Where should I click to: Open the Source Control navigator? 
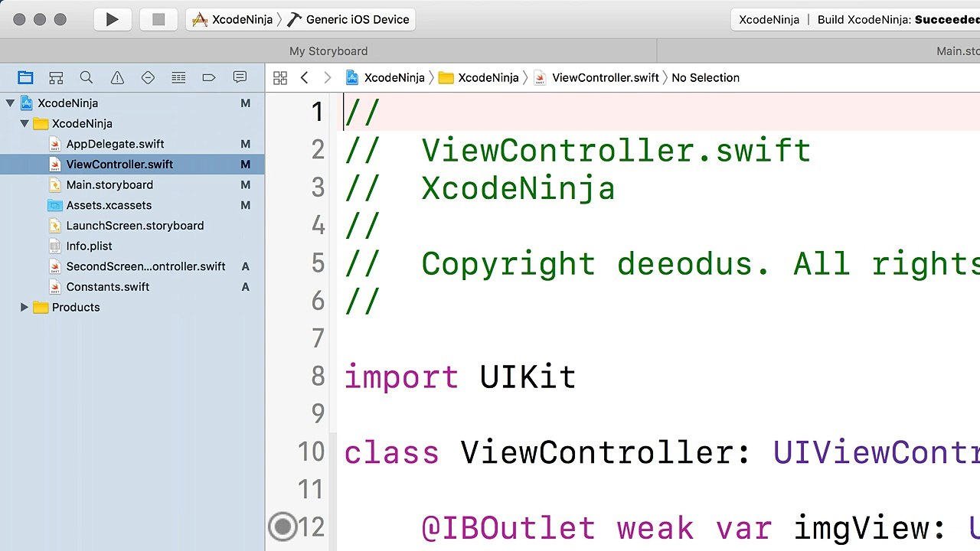(56, 77)
